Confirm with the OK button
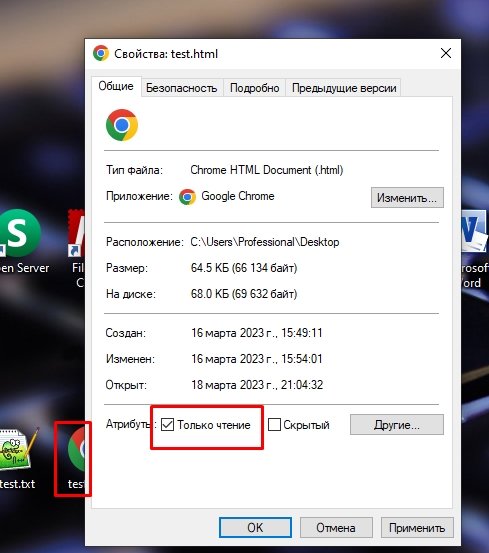The height and width of the screenshot is (553, 489). 255,528
